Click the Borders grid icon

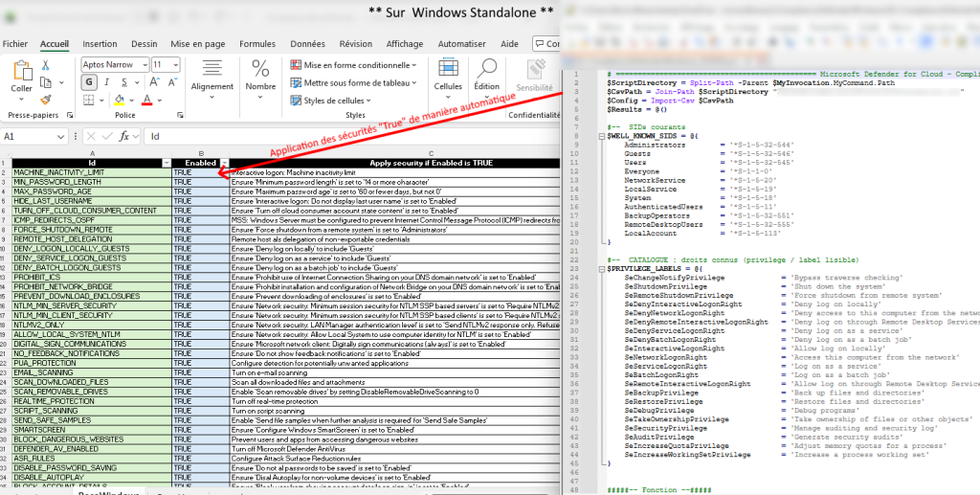point(89,100)
